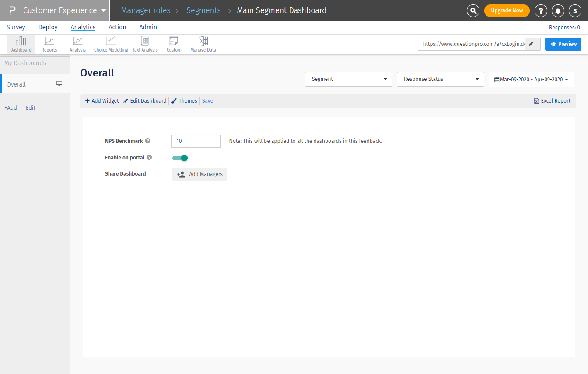Click the NPS Benchmark input field

coord(196,141)
